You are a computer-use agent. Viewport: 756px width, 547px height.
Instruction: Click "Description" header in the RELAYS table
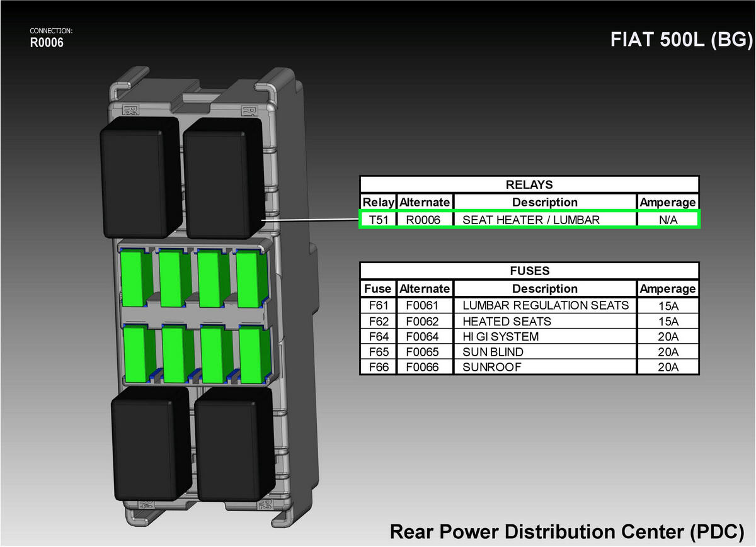click(x=545, y=202)
